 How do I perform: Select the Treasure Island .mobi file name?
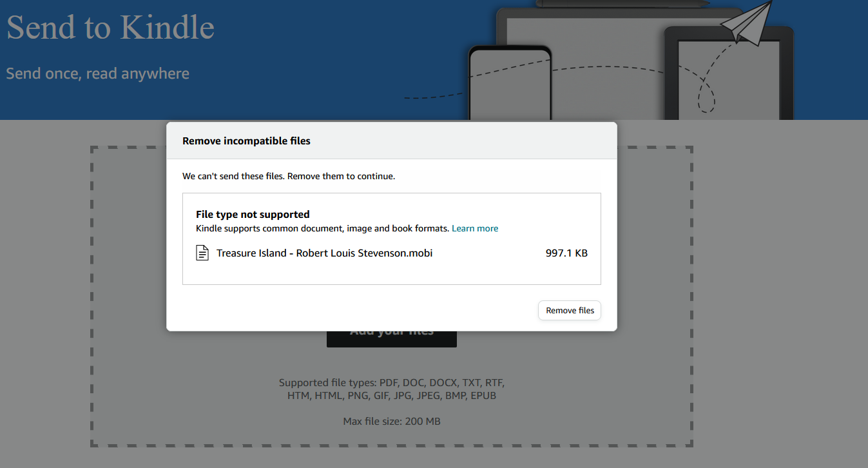point(324,253)
